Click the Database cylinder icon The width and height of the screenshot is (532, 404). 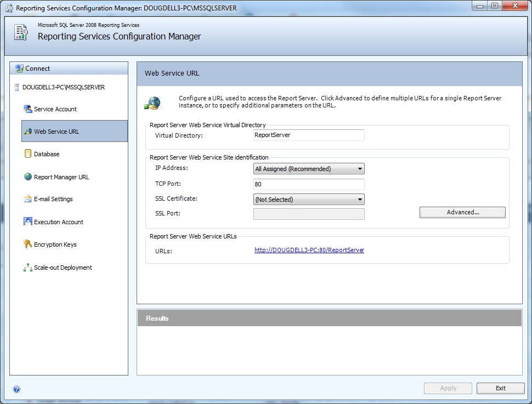tap(28, 153)
